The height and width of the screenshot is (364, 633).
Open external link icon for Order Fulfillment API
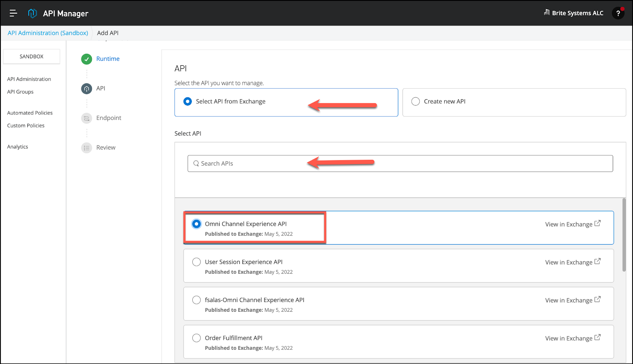point(597,337)
